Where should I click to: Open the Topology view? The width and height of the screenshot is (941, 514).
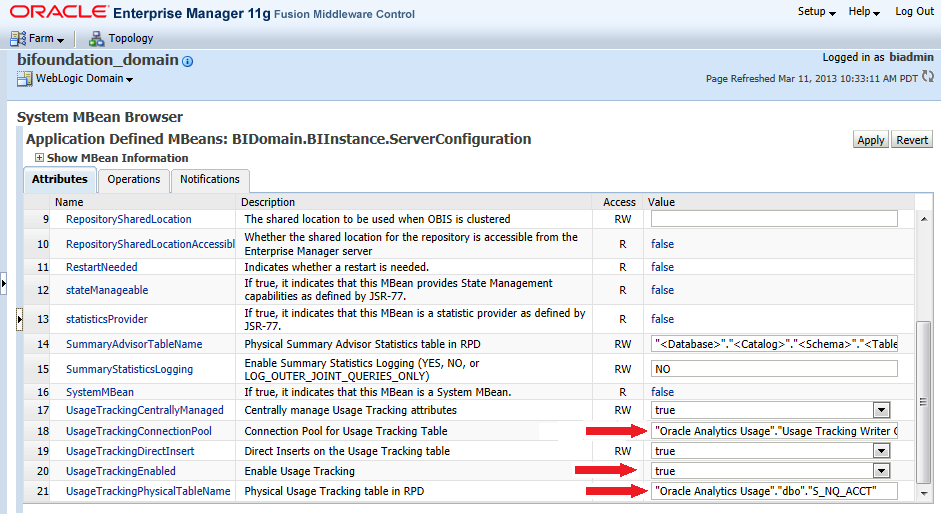(131, 38)
